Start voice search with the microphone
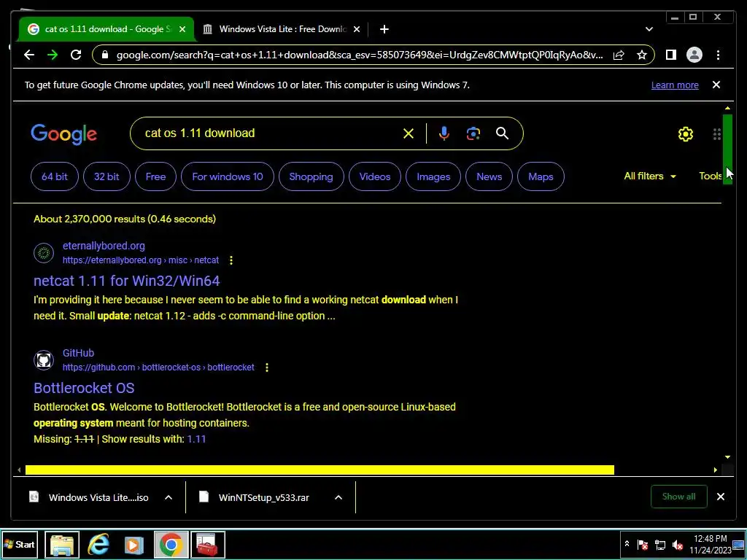The height and width of the screenshot is (560, 747). click(x=444, y=133)
